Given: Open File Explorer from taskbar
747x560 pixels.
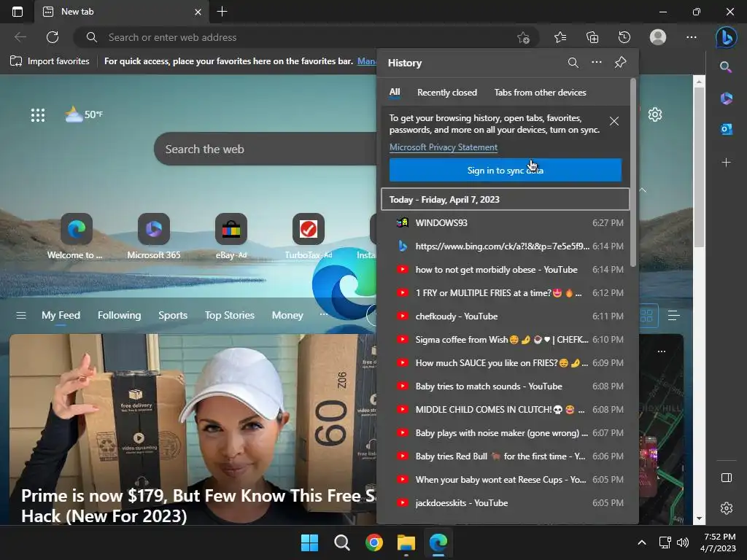Looking at the screenshot, I should point(406,542).
